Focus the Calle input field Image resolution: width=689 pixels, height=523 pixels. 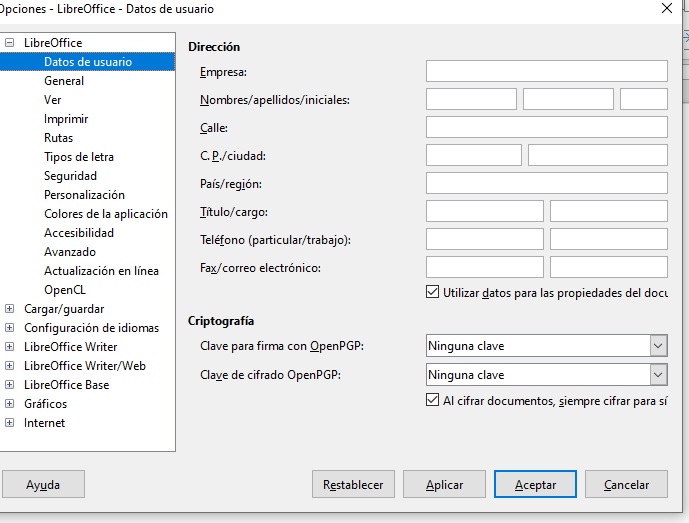click(x=547, y=127)
